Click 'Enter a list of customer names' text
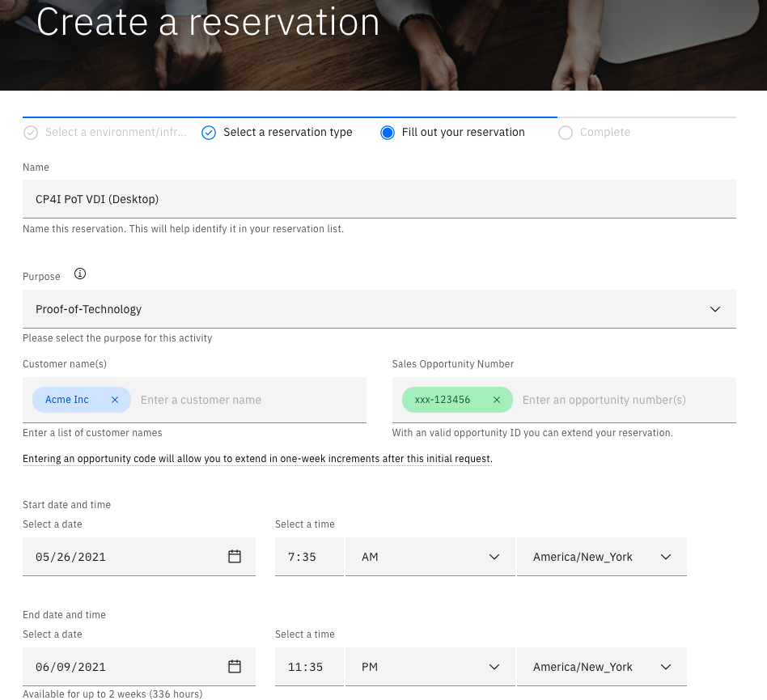 click(x=92, y=433)
